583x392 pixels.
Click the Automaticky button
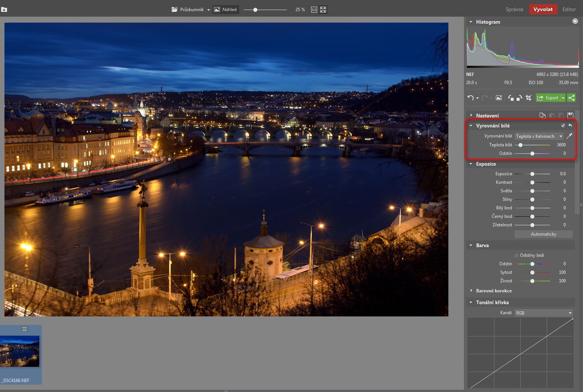point(544,234)
